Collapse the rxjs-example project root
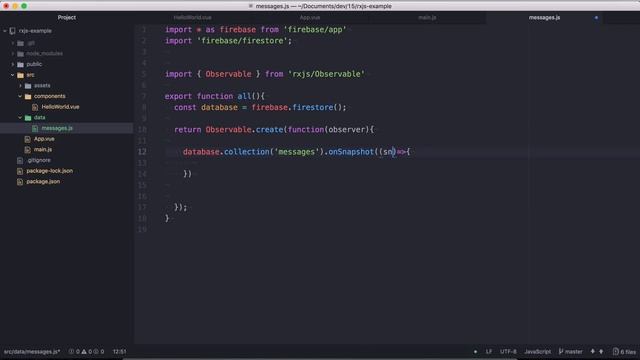 tap(5, 31)
